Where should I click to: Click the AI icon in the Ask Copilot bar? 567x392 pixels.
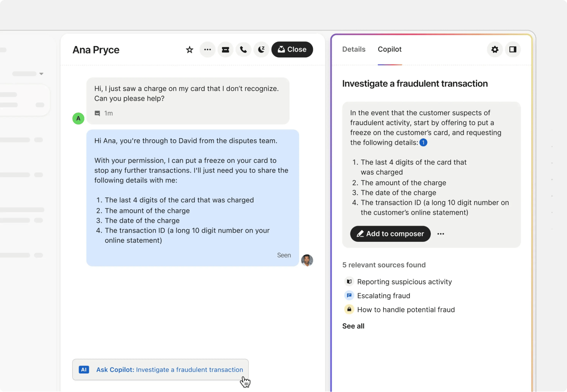[x=84, y=370]
